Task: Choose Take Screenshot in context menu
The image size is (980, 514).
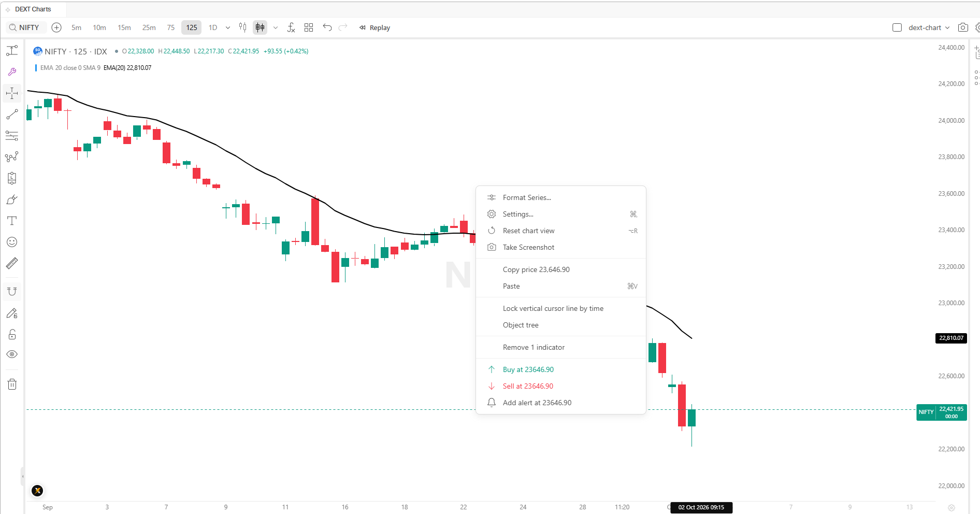Action: coord(561,247)
